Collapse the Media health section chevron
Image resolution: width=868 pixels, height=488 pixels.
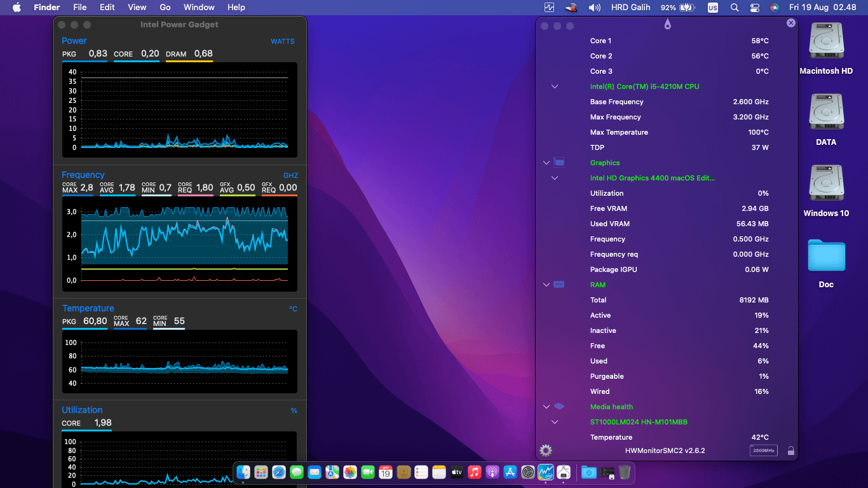click(x=546, y=407)
